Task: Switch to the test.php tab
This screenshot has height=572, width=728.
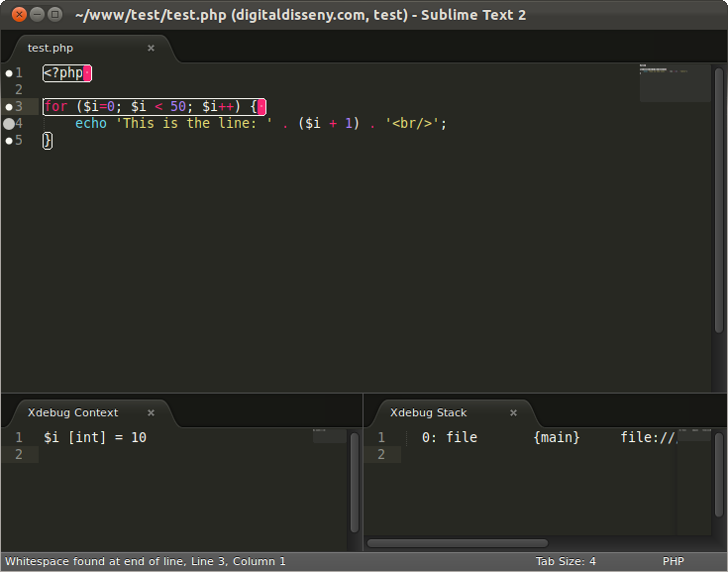Action: pos(50,48)
